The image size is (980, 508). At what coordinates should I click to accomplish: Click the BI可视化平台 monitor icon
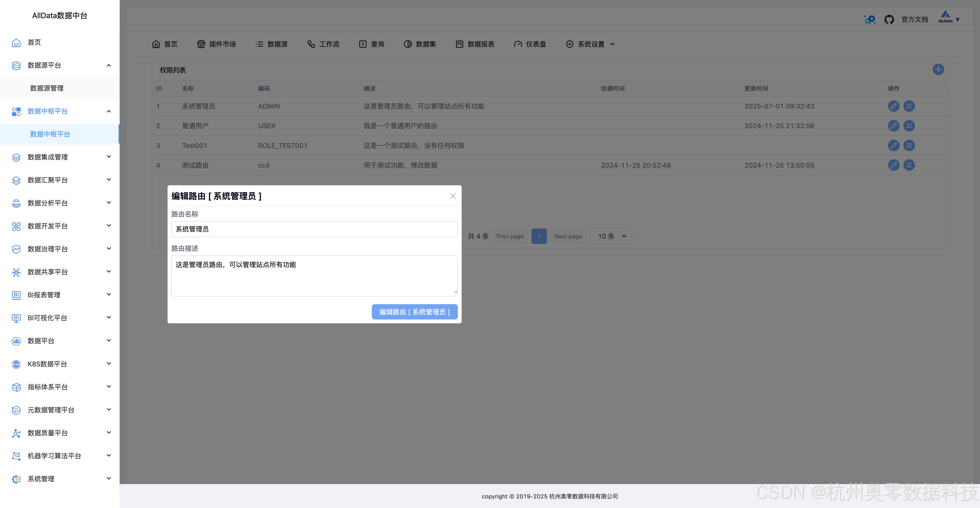pos(16,318)
